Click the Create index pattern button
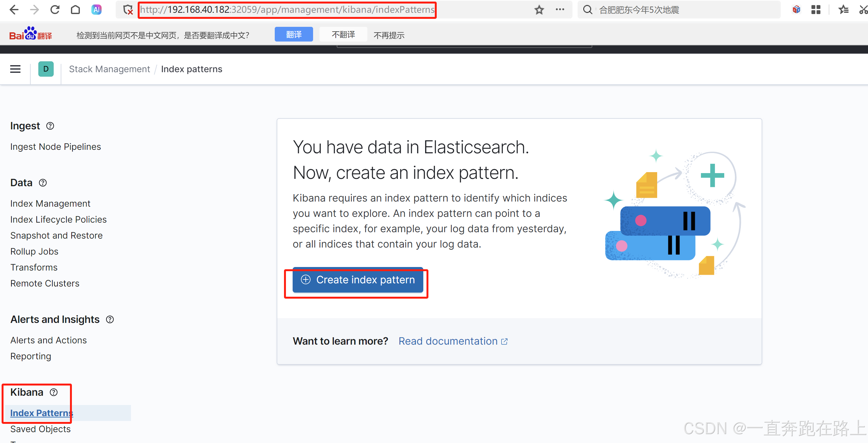The width and height of the screenshot is (868, 443). [x=357, y=280]
